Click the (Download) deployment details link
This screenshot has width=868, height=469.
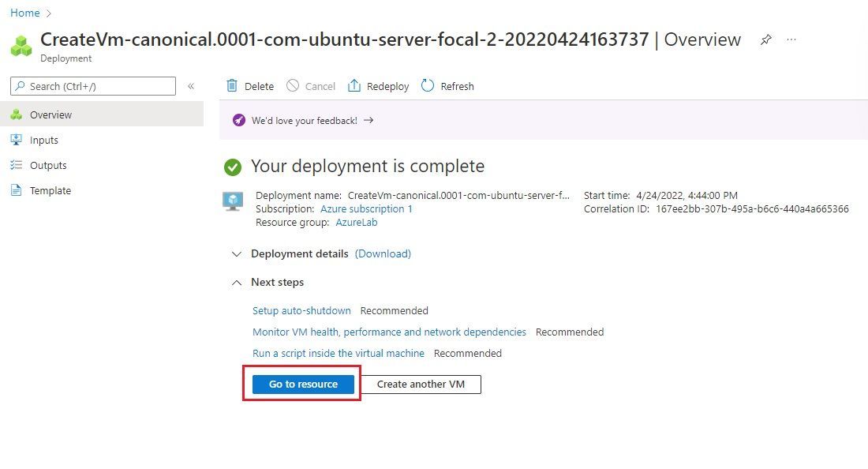(383, 253)
